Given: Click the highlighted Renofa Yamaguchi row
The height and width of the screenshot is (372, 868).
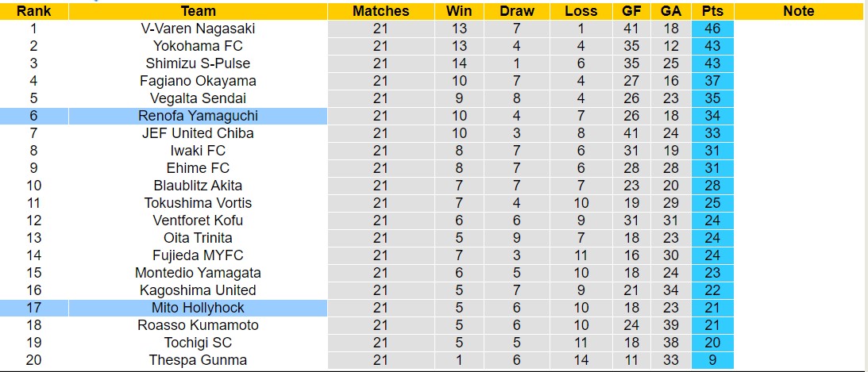Looking at the screenshot, I should (x=198, y=116).
